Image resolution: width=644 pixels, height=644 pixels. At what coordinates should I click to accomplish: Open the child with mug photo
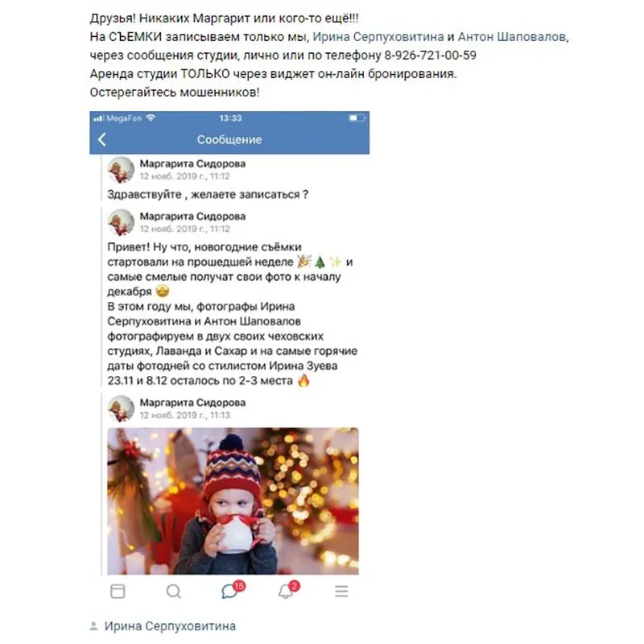[233, 501]
